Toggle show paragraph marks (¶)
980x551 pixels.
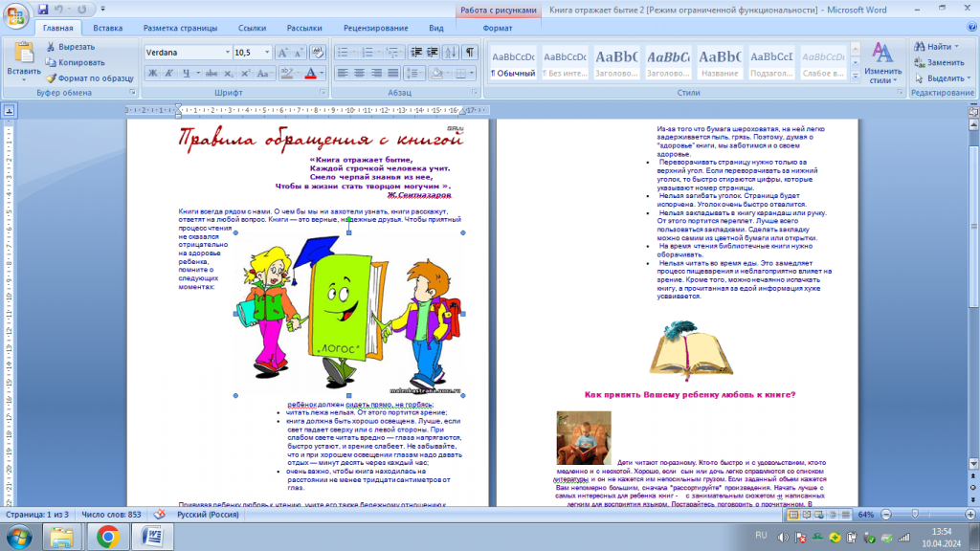pos(469,53)
